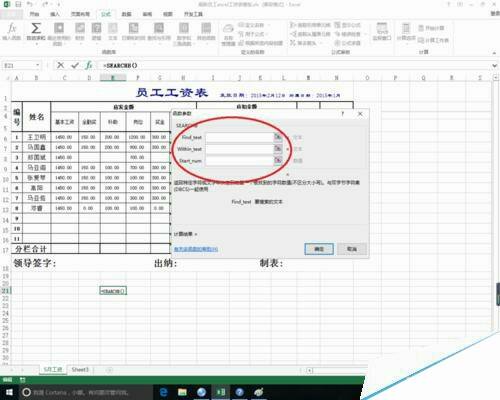This screenshot has height=400, width=500.
Task: Open the Name Manager icon
Action: coord(228,29)
